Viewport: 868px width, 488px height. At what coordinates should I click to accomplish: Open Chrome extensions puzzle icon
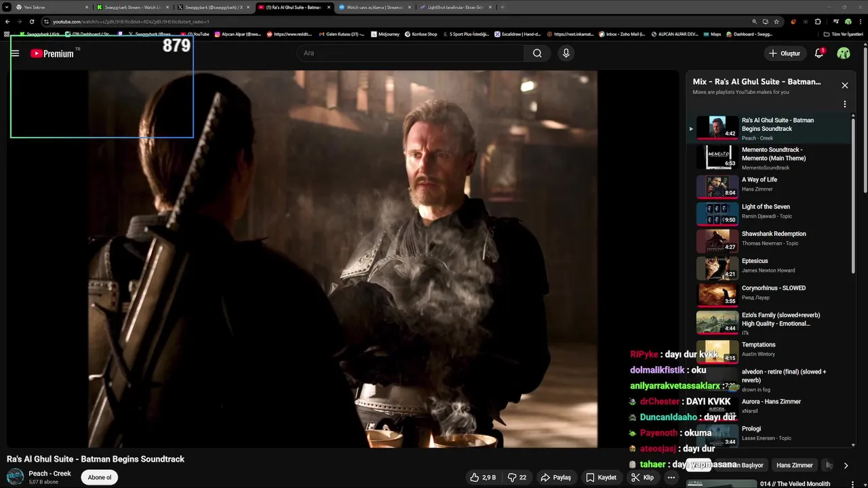(818, 22)
